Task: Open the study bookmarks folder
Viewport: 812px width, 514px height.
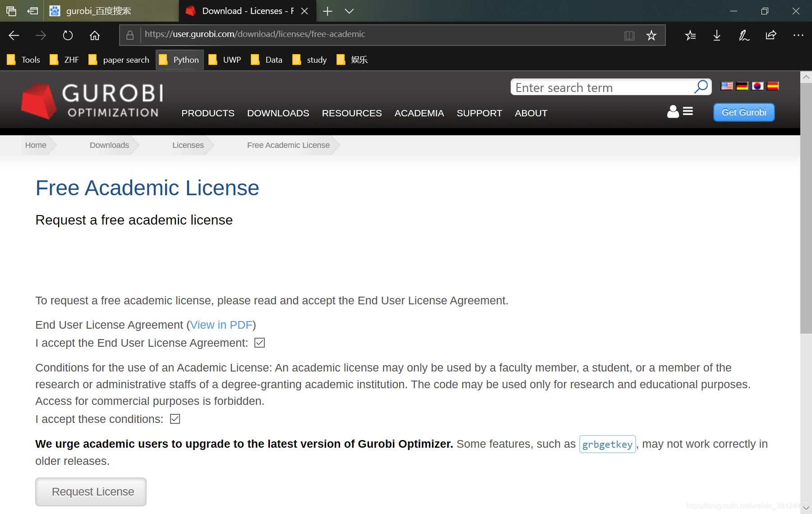Action: pyautogui.click(x=309, y=60)
